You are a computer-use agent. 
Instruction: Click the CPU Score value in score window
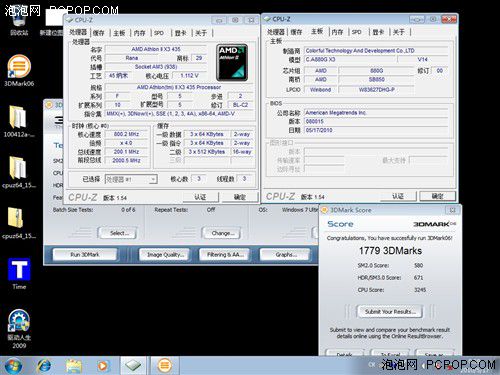[x=420, y=290]
